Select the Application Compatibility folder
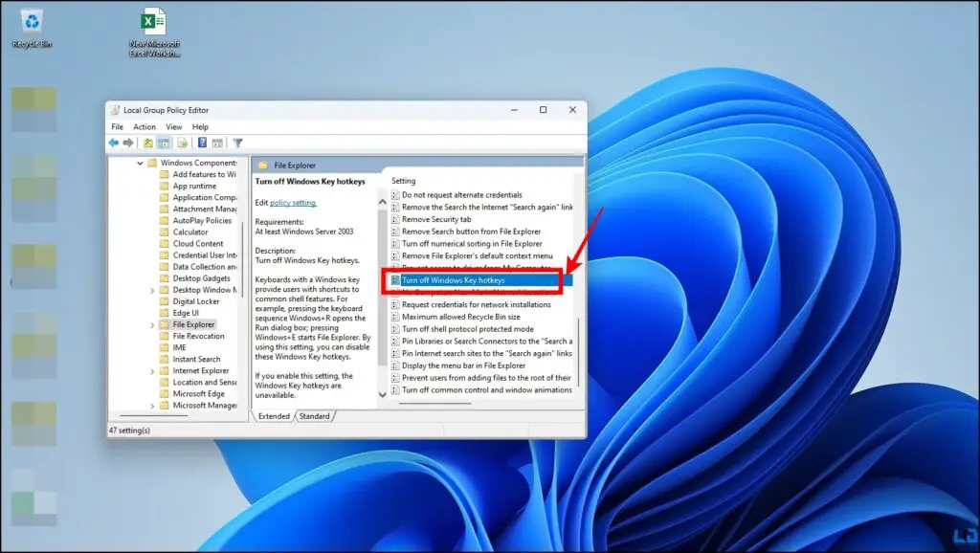 [198, 197]
